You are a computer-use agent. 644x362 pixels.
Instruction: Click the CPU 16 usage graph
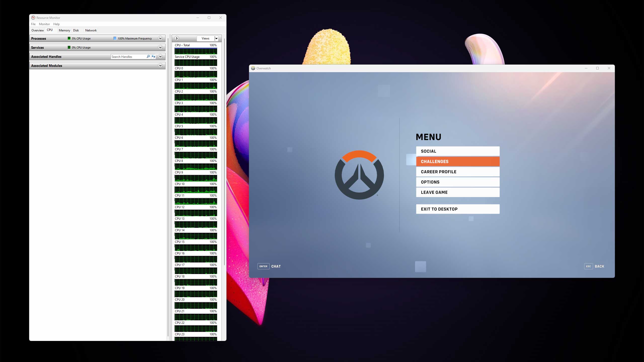coord(196,259)
